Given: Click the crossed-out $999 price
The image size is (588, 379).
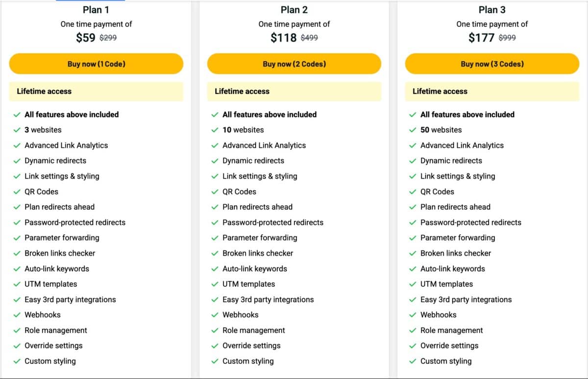Looking at the screenshot, I should point(507,38).
